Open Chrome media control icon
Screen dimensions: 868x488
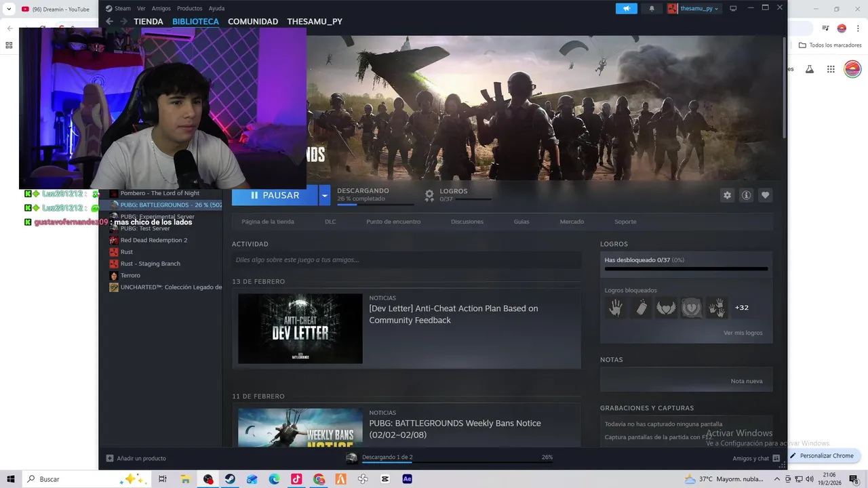[825, 28]
